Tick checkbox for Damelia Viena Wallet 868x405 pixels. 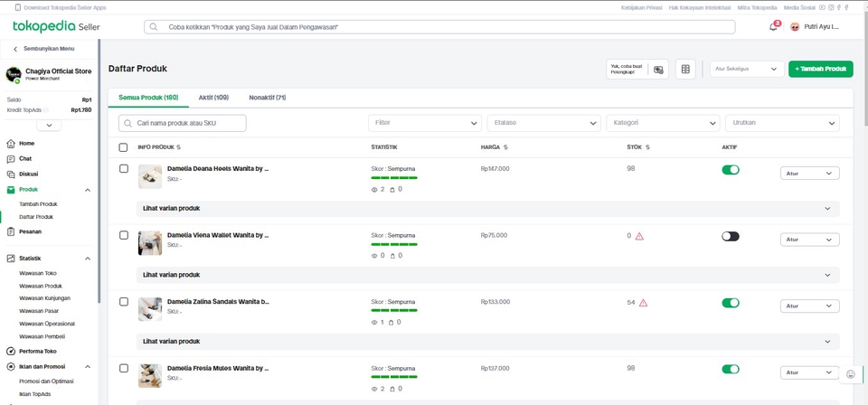tap(124, 235)
